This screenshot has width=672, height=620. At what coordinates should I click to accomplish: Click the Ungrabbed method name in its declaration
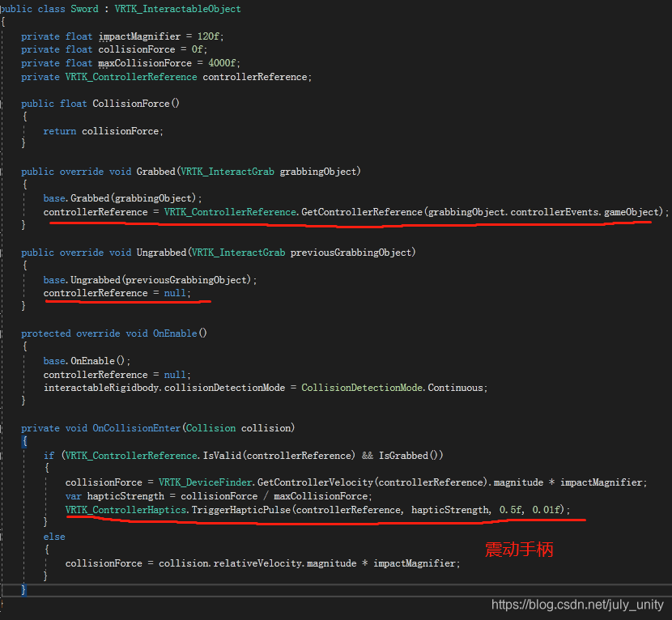162,253
